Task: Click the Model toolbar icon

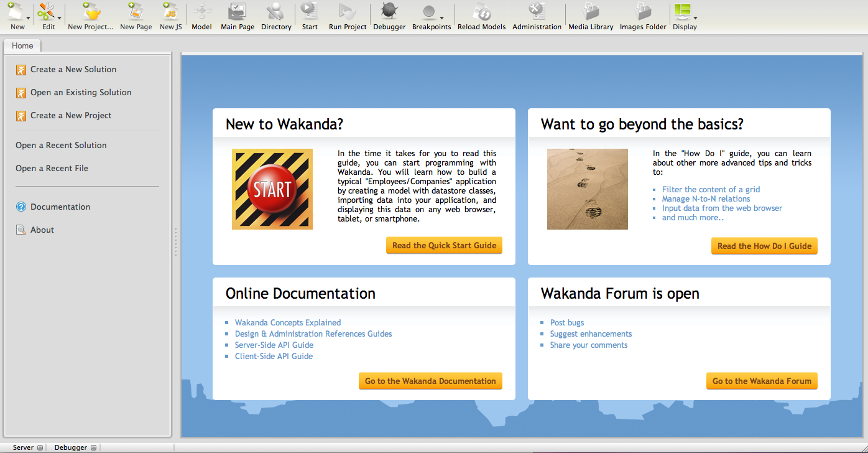Action: coord(201,12)
